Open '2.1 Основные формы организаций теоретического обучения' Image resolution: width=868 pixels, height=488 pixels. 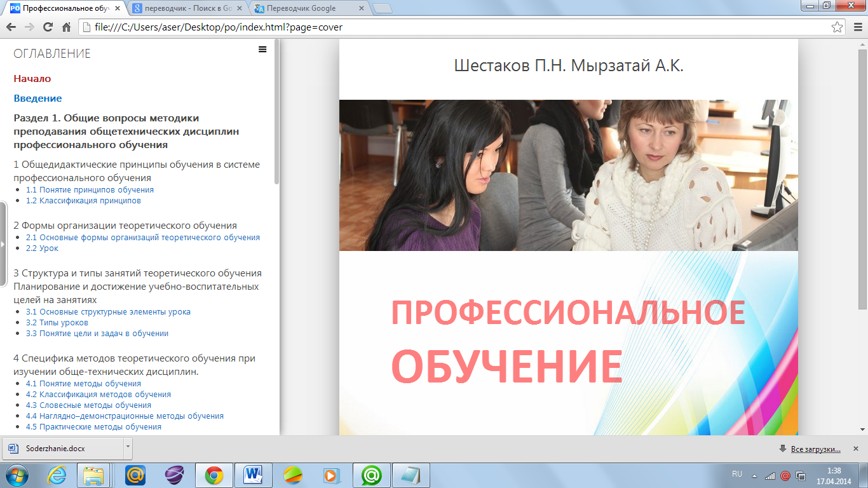click(x=143, y=238)
